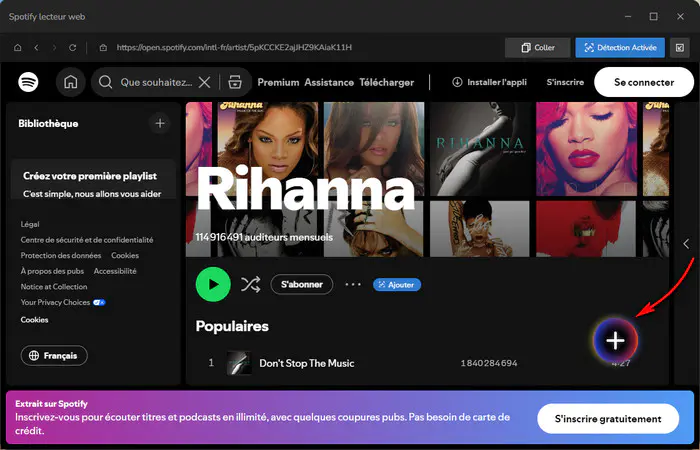
Task: Minimize the Spotify lecteur web window
Action: 628,17
